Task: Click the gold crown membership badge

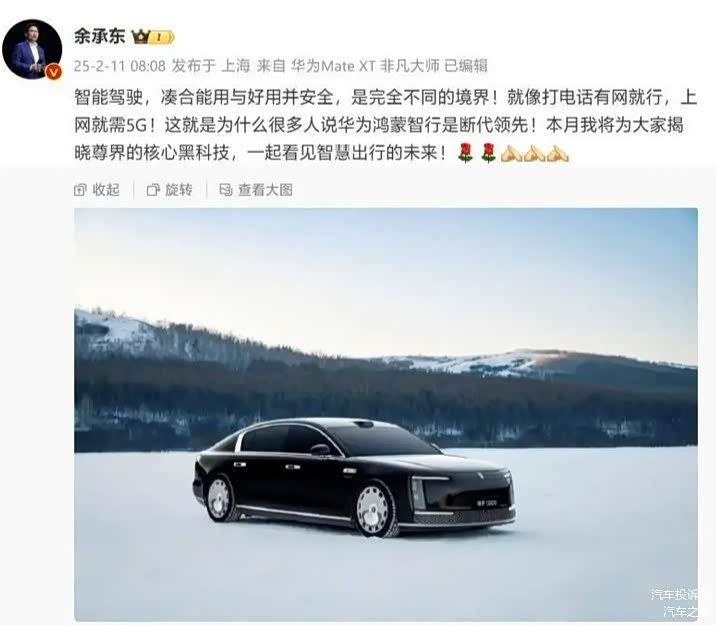Action: point(153,37)
